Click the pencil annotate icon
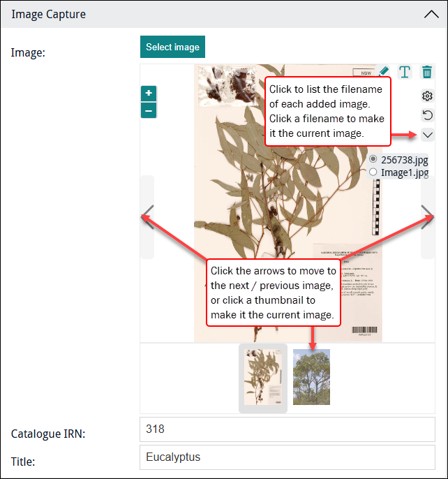Screen dimensions: 448x479 383,71
